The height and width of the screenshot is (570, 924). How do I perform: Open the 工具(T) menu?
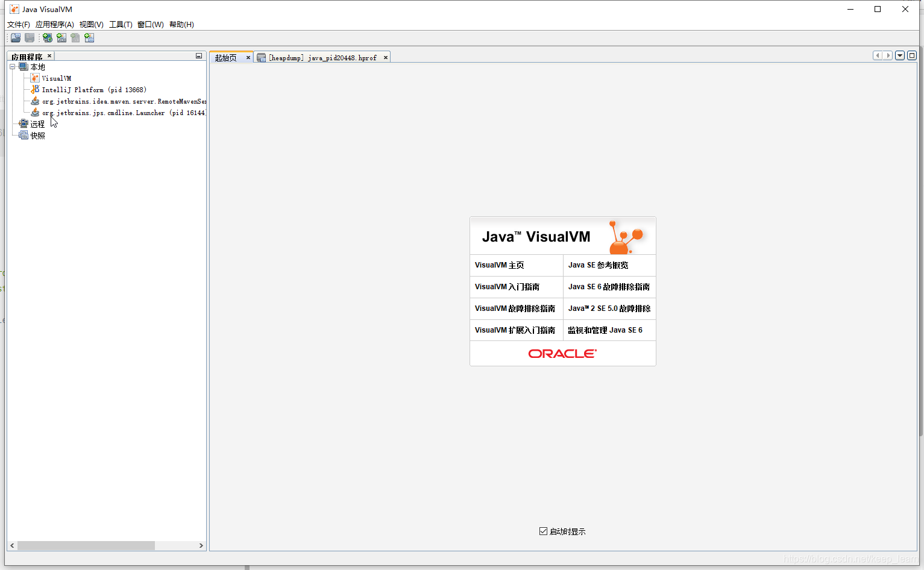click(121, 25)
